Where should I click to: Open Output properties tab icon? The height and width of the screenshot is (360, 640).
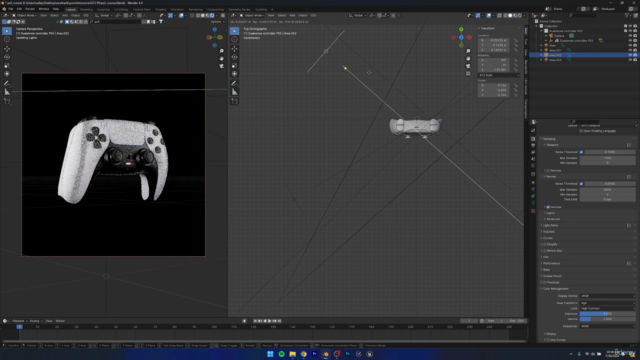click(533, 145)
